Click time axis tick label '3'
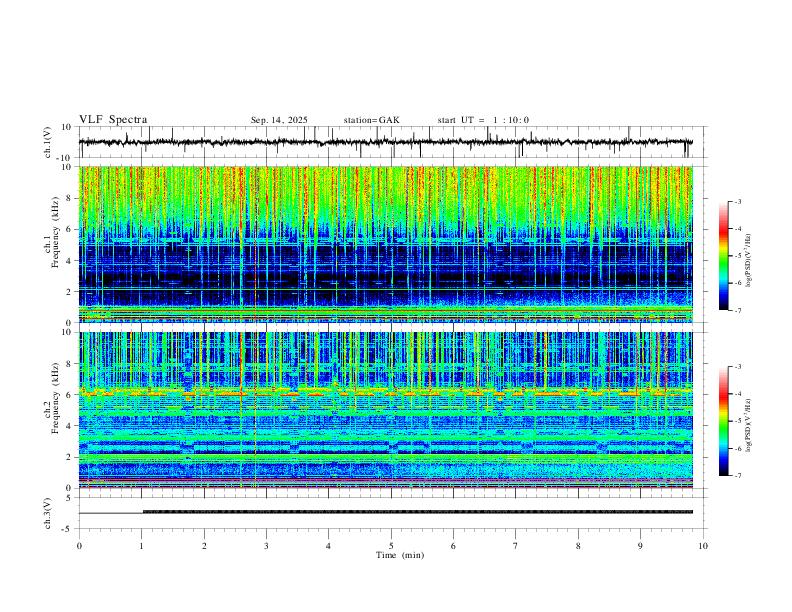Screen dimensions: 792x612 (x=266, y=546)
